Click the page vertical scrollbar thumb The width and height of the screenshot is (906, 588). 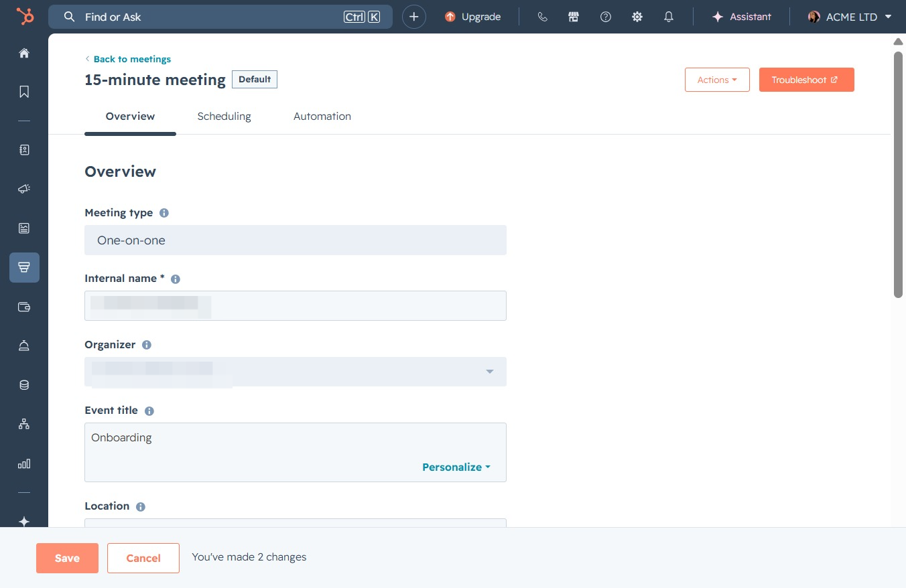(899, 174)
